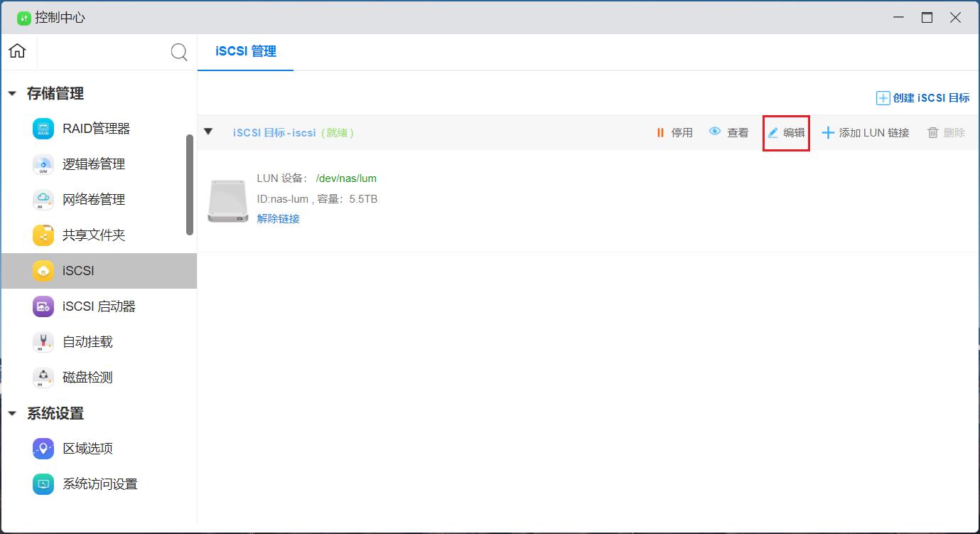Click the sidebar vertical scrollbar
980x534 pixels.
click(x=190, y=185)
